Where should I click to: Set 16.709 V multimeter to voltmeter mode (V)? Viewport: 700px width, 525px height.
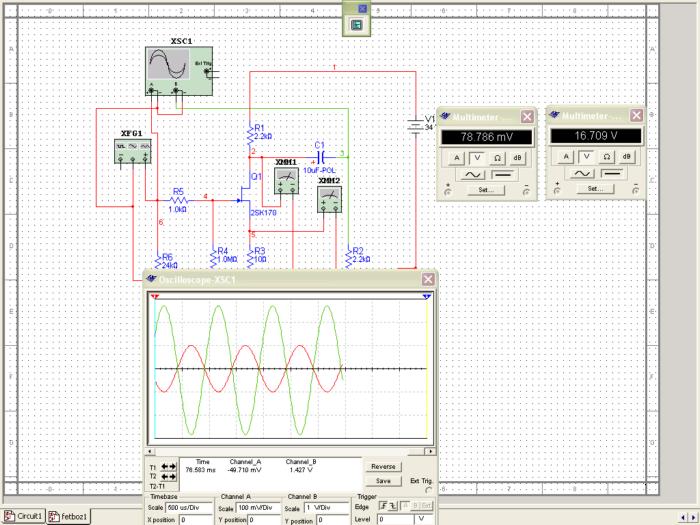pos(586,157)
